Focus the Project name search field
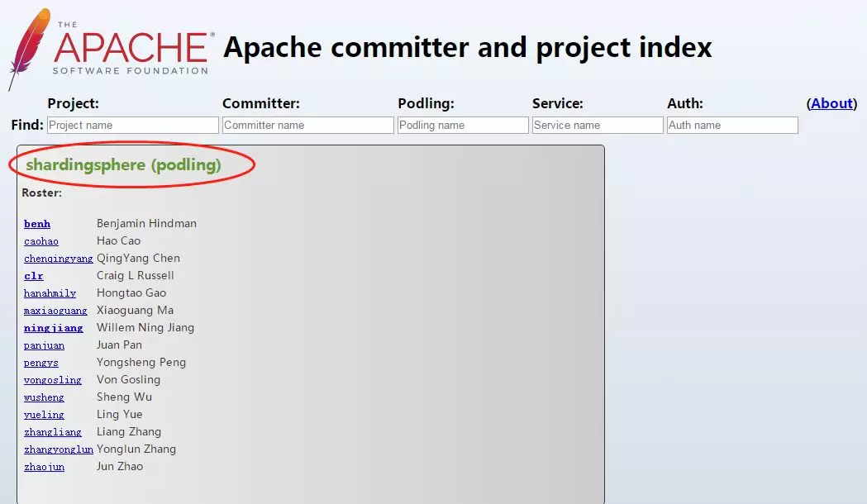This screenshot has width=867, height=504. (132, 126)
